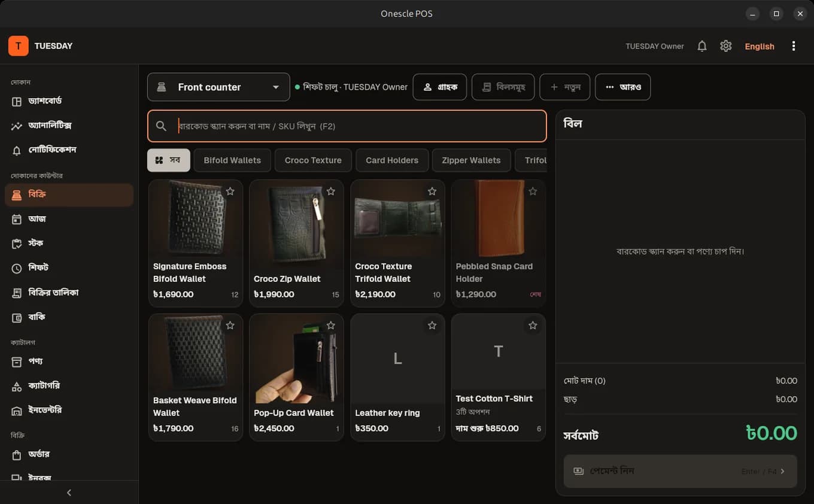Image resolution: width=814 pixels, height=504 pixels.
Task: Click the orange T store logo
Action: coord(19,46)
